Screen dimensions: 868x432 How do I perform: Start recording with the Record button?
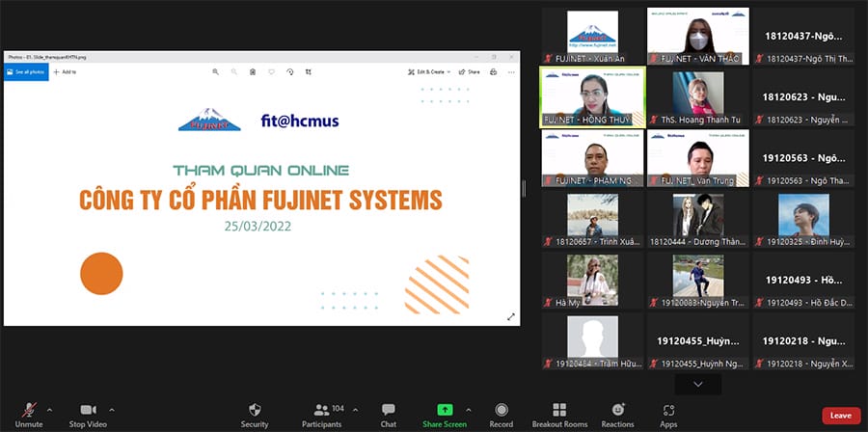click(x=502, y=415)
